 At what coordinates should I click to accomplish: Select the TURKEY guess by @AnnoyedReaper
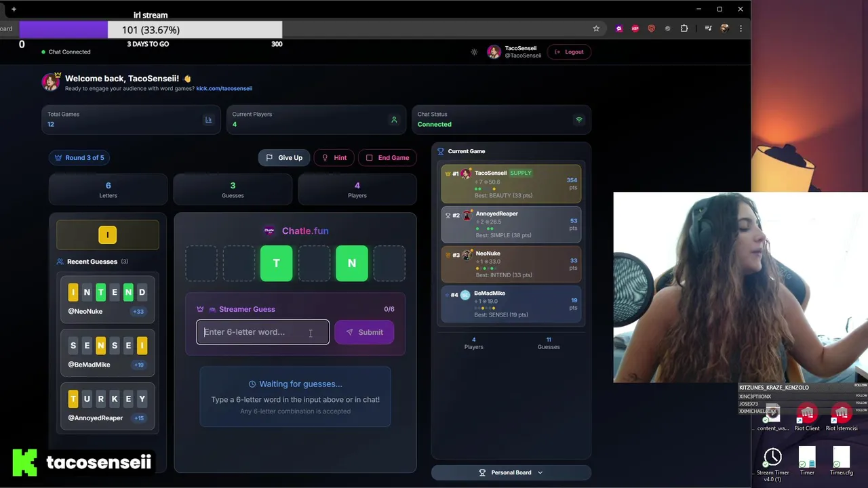pos(108,406)
